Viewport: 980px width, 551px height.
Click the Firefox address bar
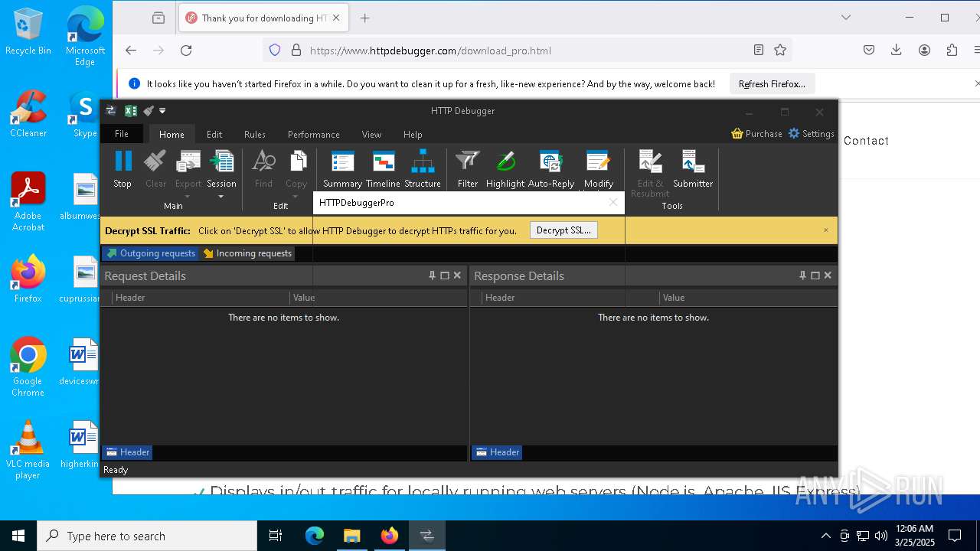coord(528,51)
